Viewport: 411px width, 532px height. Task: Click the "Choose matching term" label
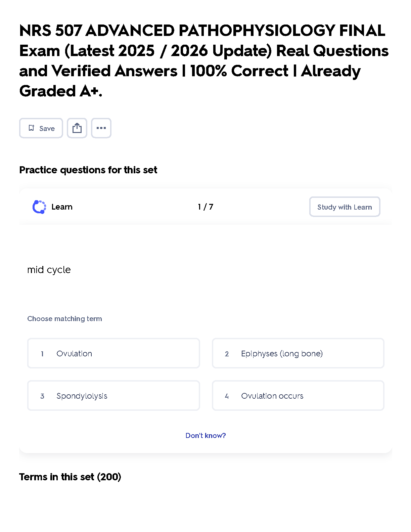(x=64, y=319)
